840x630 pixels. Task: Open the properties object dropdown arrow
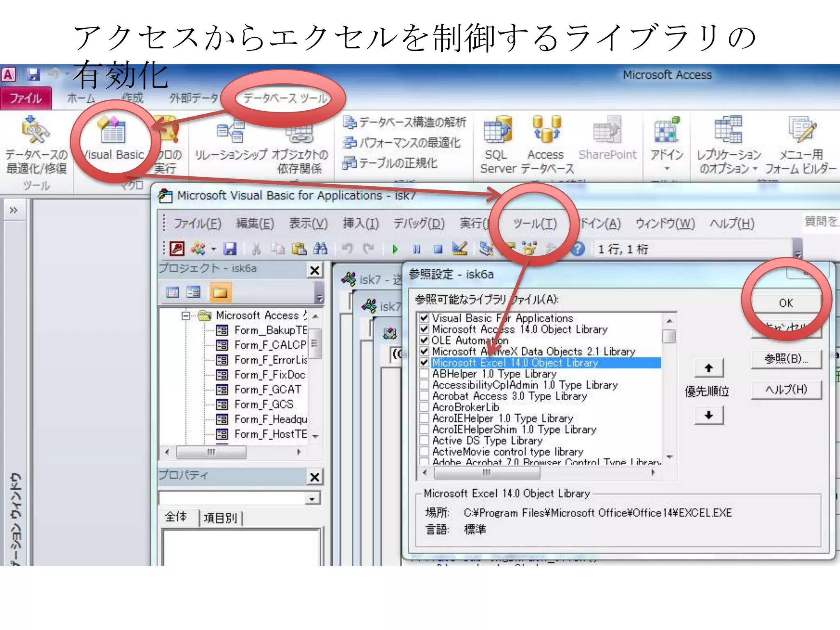313,499
